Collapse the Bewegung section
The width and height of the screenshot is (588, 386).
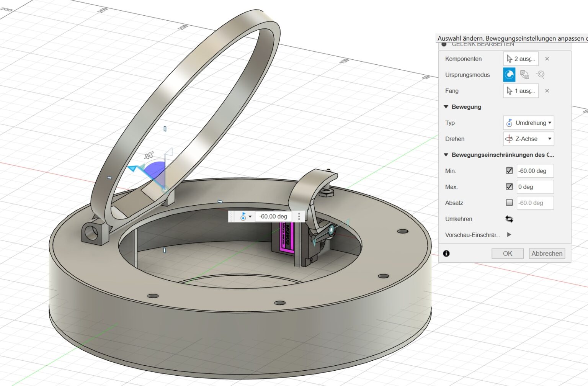tap(446, 107)
